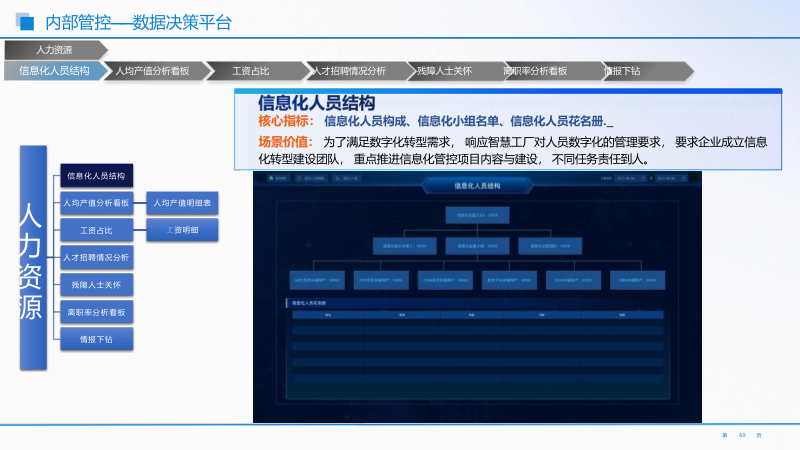Open 残障人士关怀 in the top arrow bar
The width and height of the screenshot is (800, 450).
tap(446, 71)
